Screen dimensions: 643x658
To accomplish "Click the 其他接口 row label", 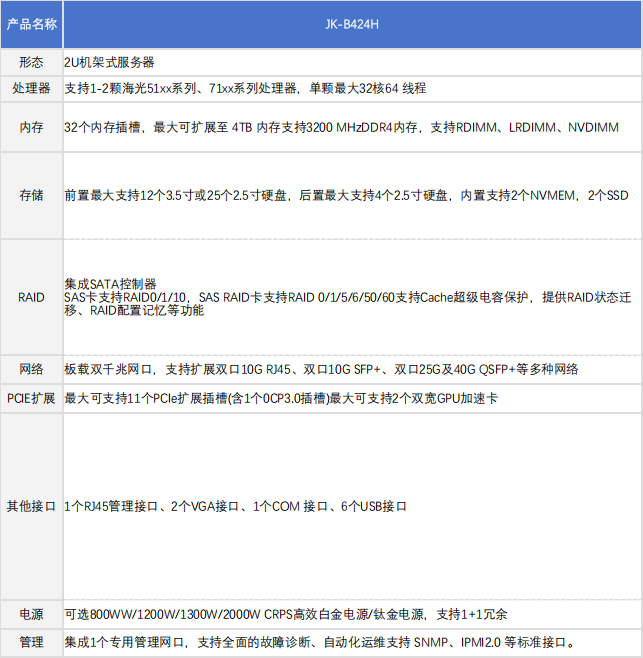I will pyautogui.click(x=31, y=506).
